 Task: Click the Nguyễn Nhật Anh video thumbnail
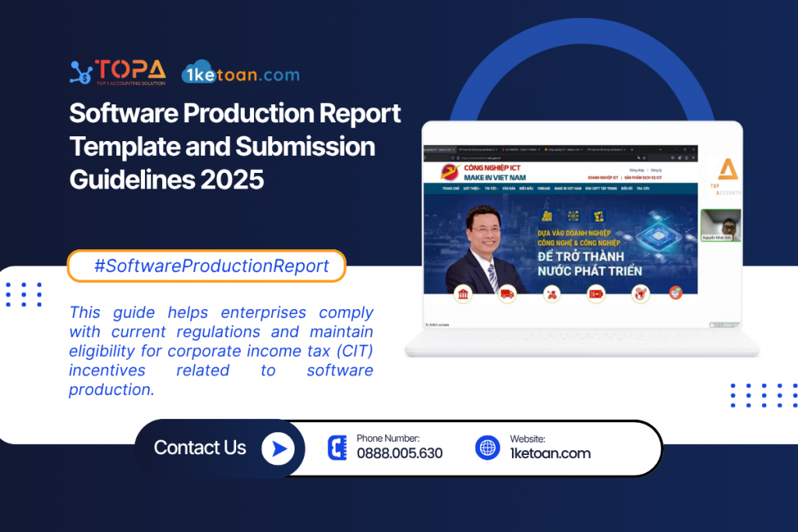[720, 226]
